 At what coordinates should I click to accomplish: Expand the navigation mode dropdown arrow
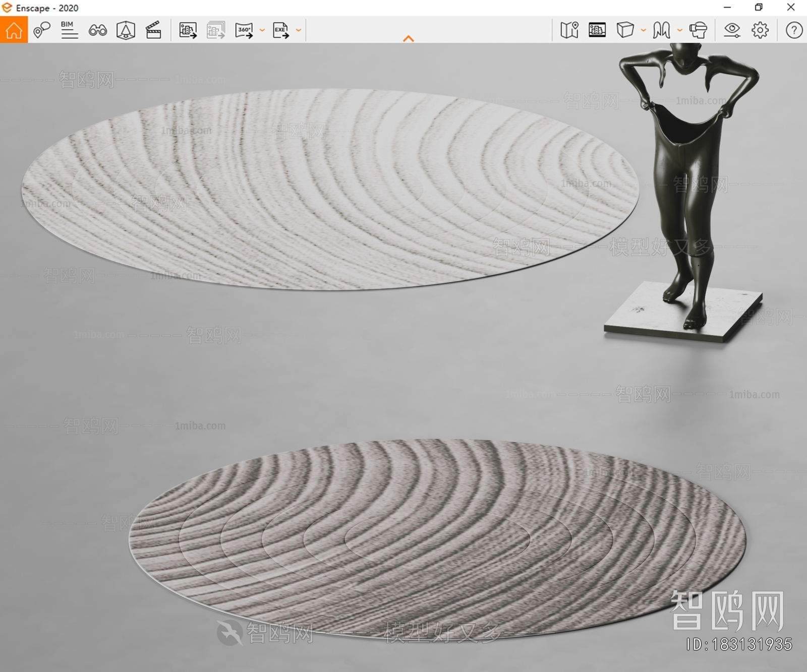(680, 30)
